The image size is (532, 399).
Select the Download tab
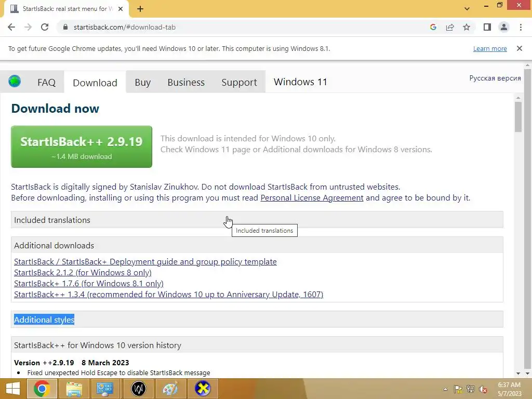(x=95, y=83)
